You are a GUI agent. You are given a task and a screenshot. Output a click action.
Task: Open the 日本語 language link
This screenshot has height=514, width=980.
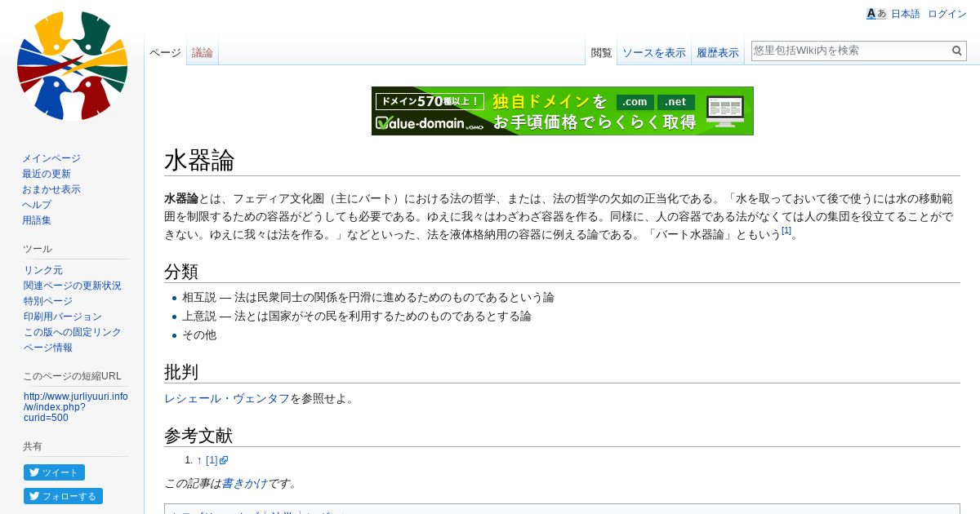coord(905,14)
